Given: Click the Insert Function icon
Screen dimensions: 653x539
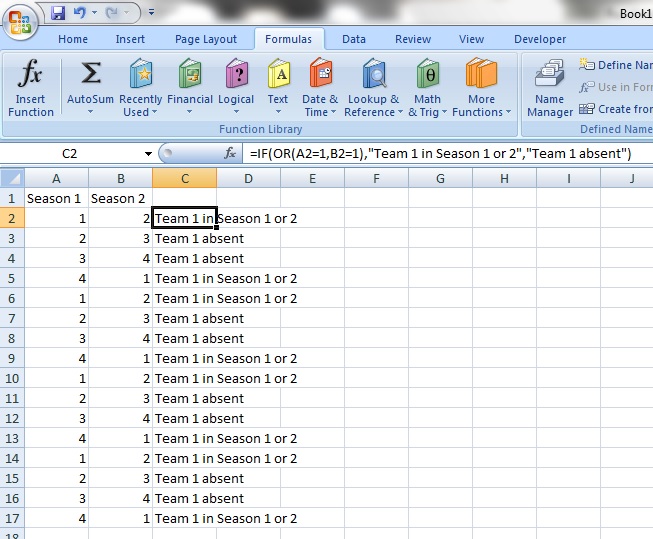Looking at the screenshot, I should coord(31,88).
